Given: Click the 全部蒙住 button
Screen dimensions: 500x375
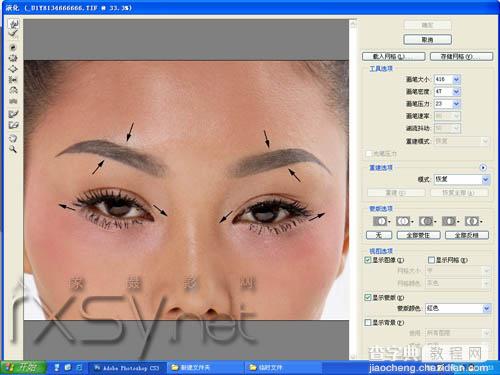Looking at the screenshot, I should click(x=419, y=235).
